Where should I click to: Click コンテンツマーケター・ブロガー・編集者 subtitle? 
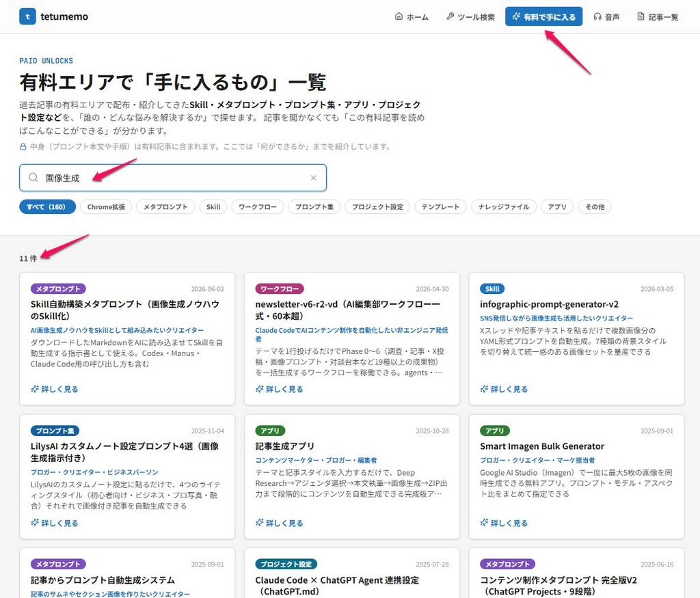coord(316,460)
